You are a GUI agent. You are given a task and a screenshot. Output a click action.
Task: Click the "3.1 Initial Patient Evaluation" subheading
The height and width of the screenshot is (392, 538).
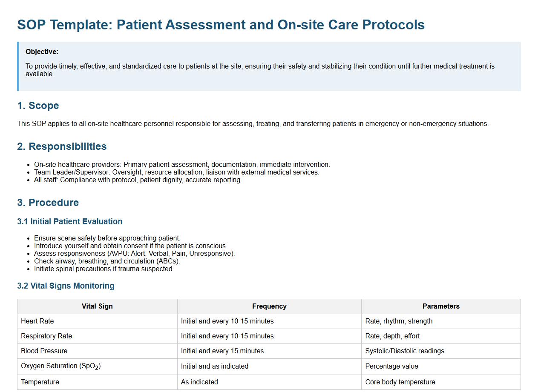click(x=69, y=221)
